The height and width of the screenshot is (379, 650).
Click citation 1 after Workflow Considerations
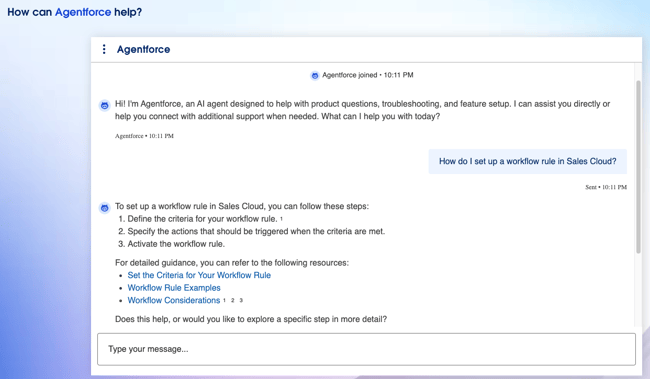click(x=224, y=300)
